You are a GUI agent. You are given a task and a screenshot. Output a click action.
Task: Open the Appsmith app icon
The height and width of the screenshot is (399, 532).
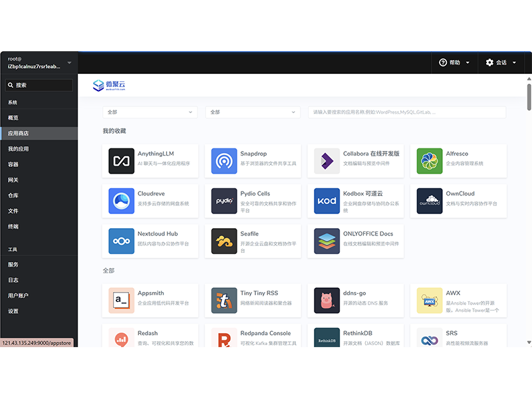pyautogui.click(x=121, y=301)
